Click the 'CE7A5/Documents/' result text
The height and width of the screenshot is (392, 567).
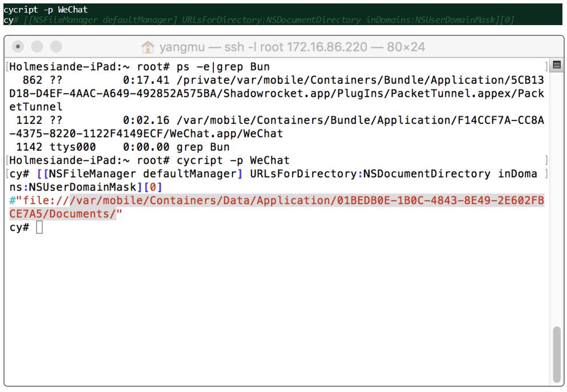click(63, 214)
